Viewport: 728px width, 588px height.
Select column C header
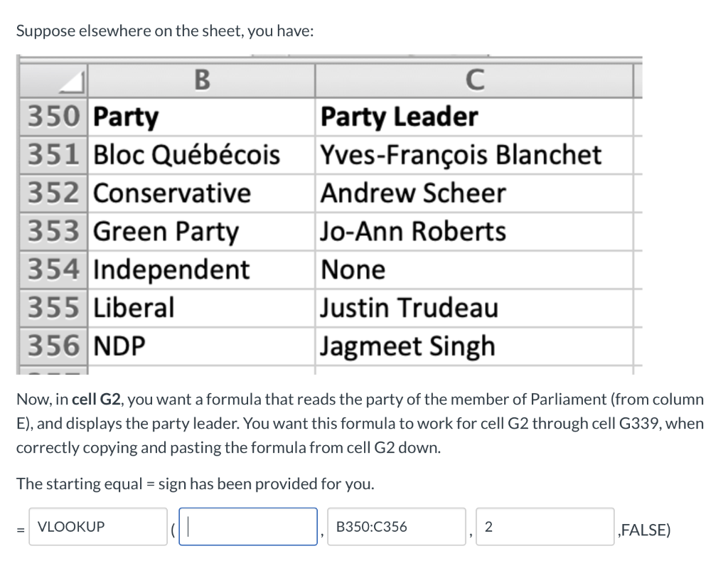[473, 79]
